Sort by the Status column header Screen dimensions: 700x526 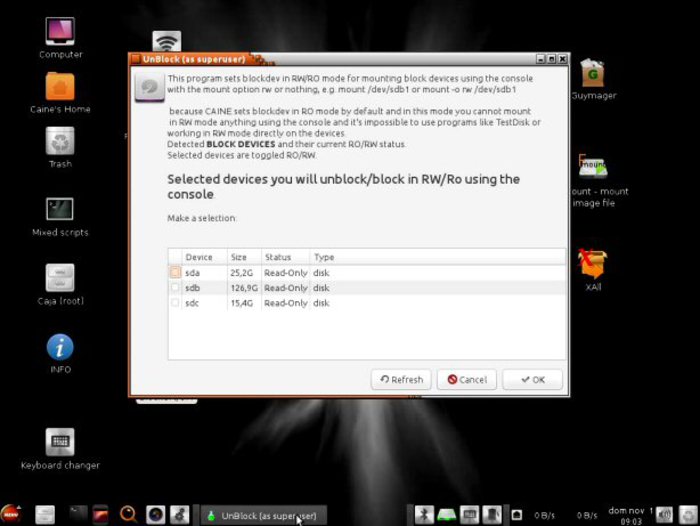[285, 257]
